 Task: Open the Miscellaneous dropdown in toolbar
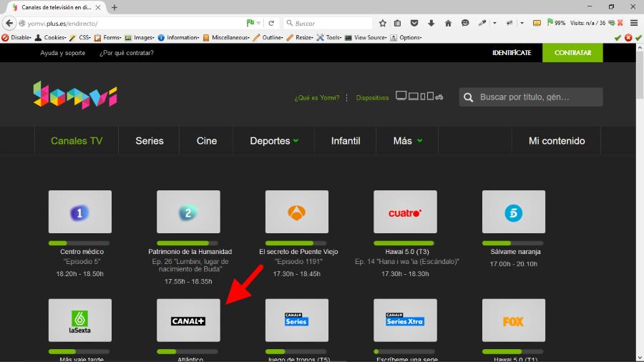[226, 37]
